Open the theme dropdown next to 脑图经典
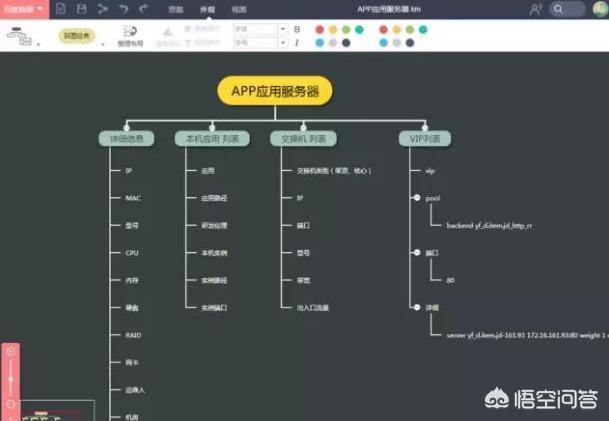The width and height of the screenshot is (609, 421). [x=103, y=44]
